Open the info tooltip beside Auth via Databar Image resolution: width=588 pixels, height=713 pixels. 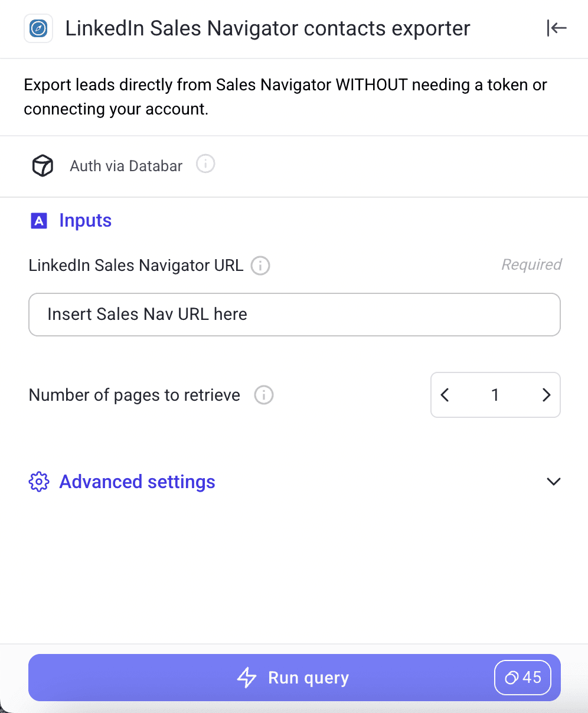(205, 163)
